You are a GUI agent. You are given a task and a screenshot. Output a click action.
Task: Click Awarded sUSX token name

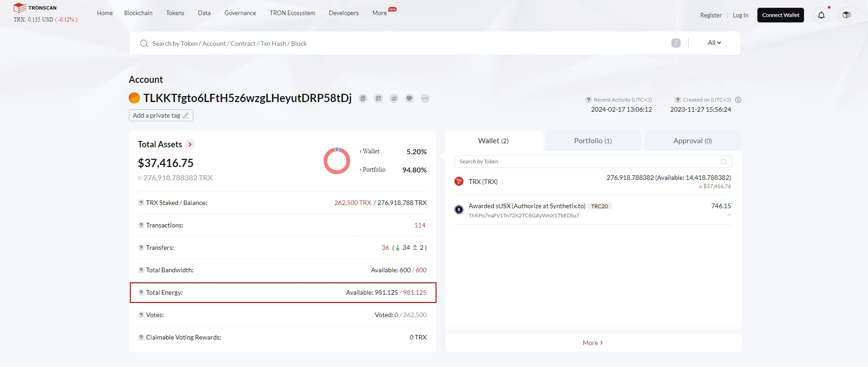pyautogui.click(x=527, y=206)
